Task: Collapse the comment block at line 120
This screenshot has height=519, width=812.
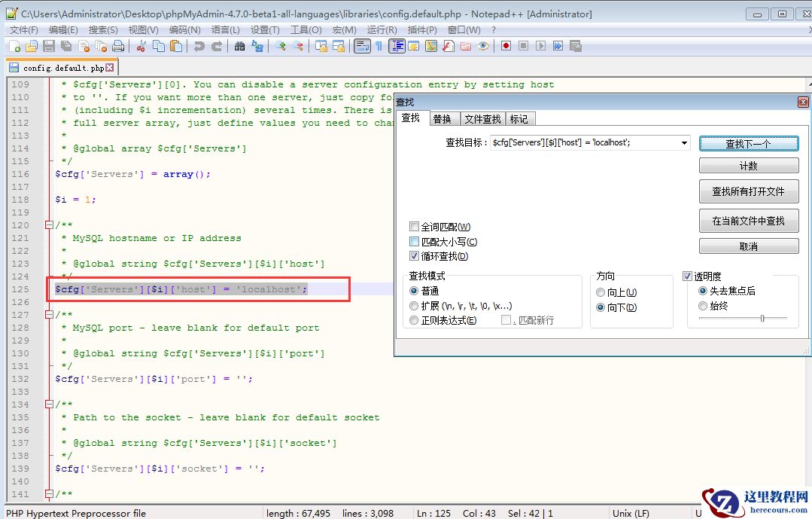Action: 49,225
